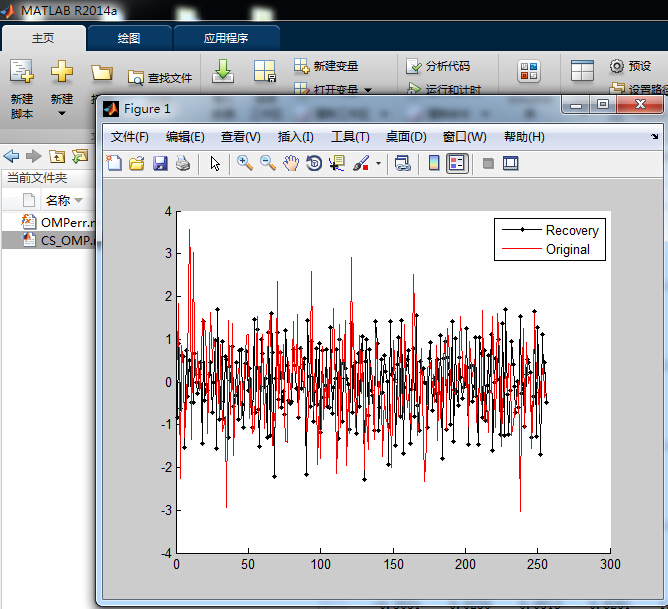This screenshot has height=609, width=668.
Task: Save the figure with the floppy disk icon
Action: [x=160, y=164]
